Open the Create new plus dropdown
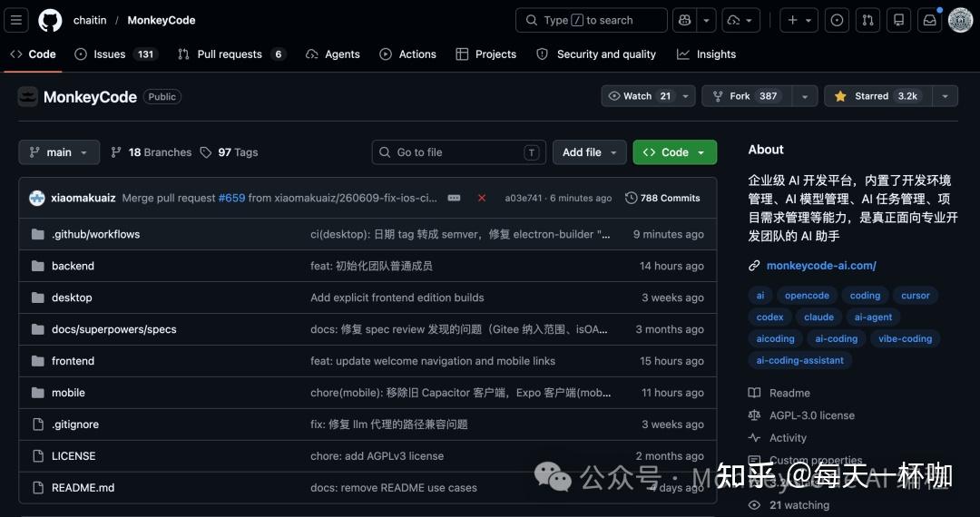 [x=799, y=20]
